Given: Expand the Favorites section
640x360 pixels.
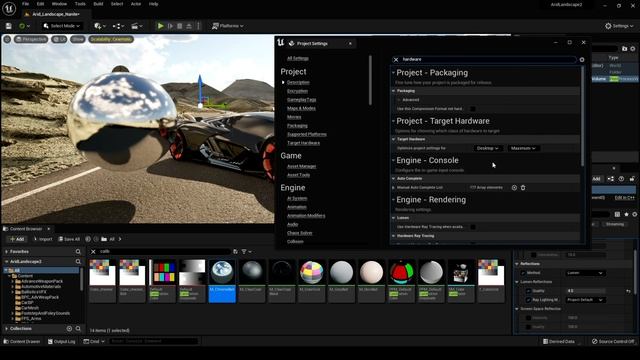Looking at the screenshot, I should [7, 251].
